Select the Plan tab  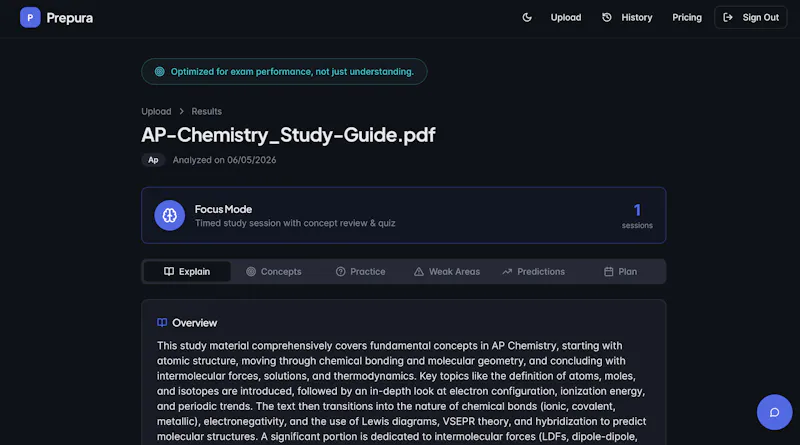[620, 271]
